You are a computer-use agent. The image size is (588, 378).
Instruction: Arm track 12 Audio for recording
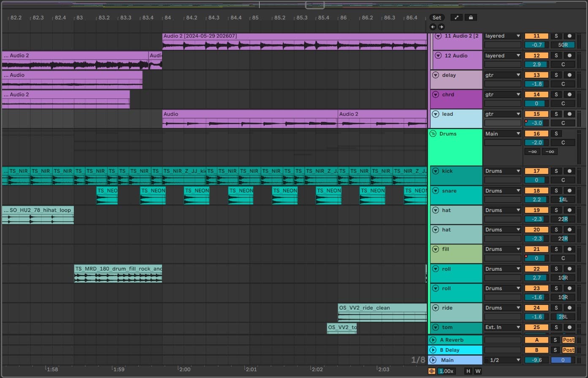pos(569,55)
